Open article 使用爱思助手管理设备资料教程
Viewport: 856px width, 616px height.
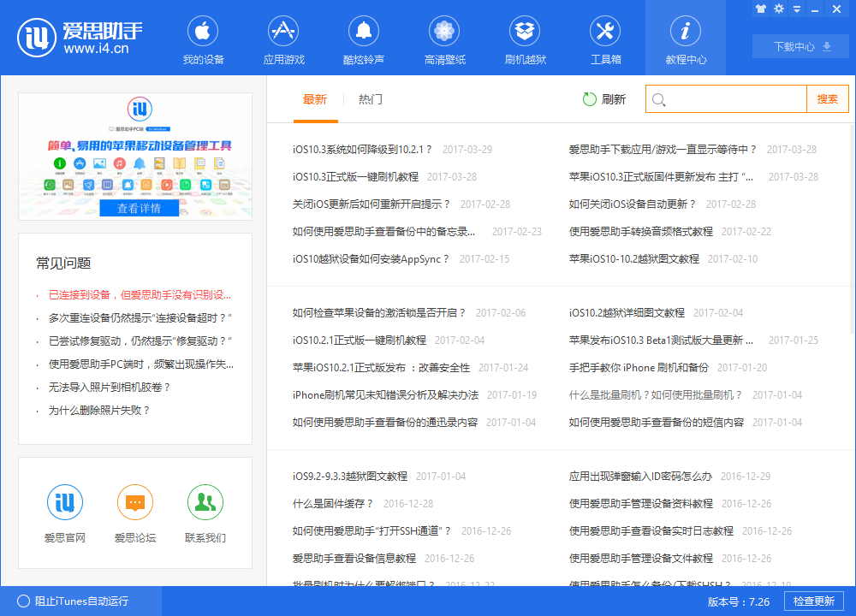point(641,502)
